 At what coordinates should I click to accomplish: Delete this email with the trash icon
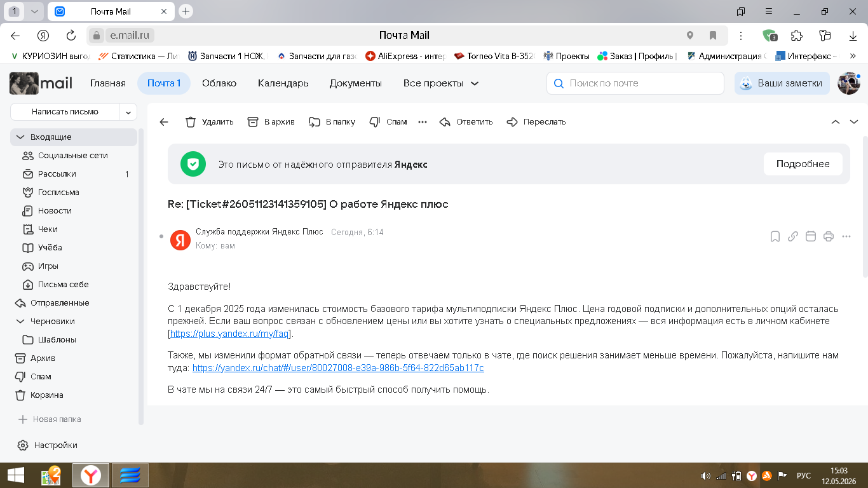point(209,122)
